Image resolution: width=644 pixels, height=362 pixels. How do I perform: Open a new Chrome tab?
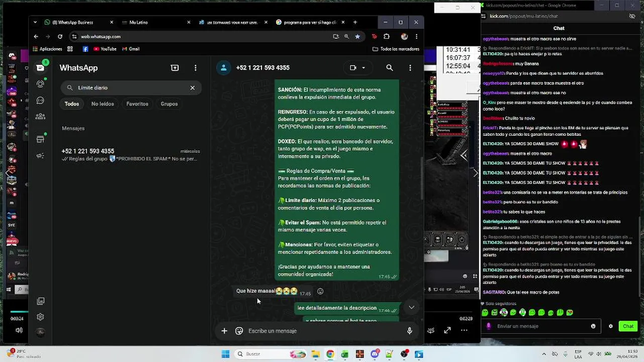coord(355,22)
